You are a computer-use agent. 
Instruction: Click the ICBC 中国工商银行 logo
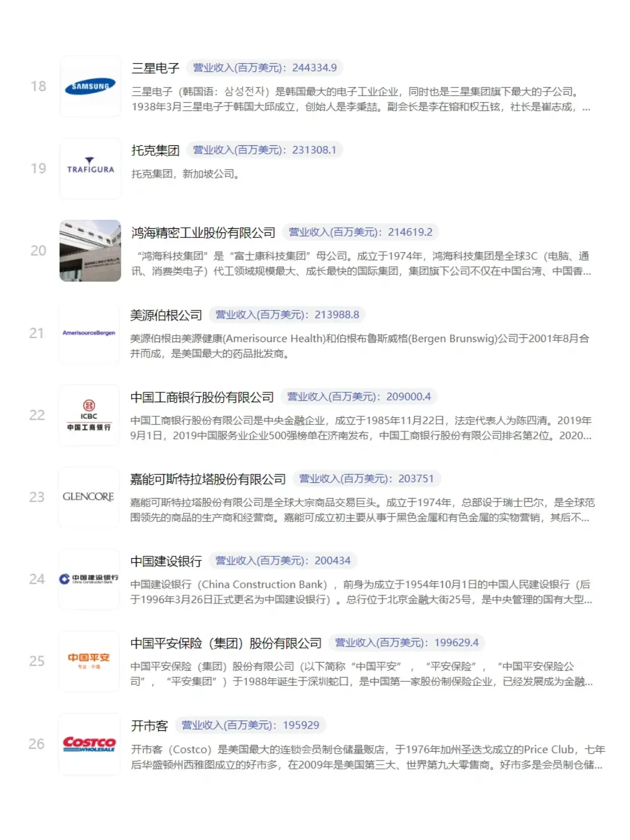coord(89,415)
